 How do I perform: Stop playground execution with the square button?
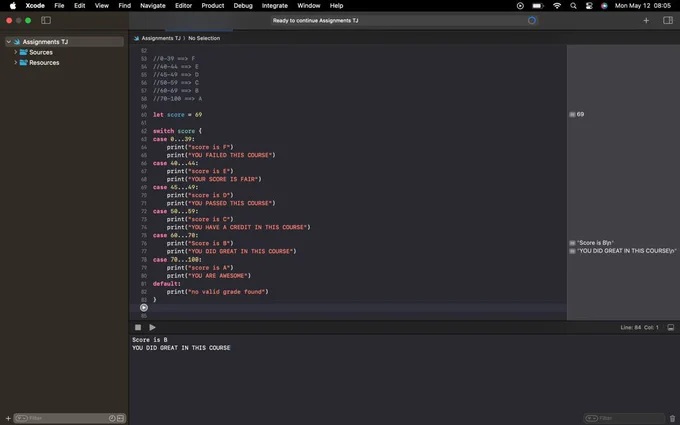pos(138,327)
